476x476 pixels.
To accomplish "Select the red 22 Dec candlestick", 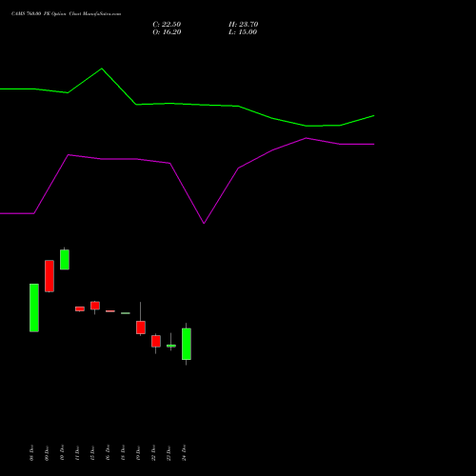I will click(x=156, y=341).
